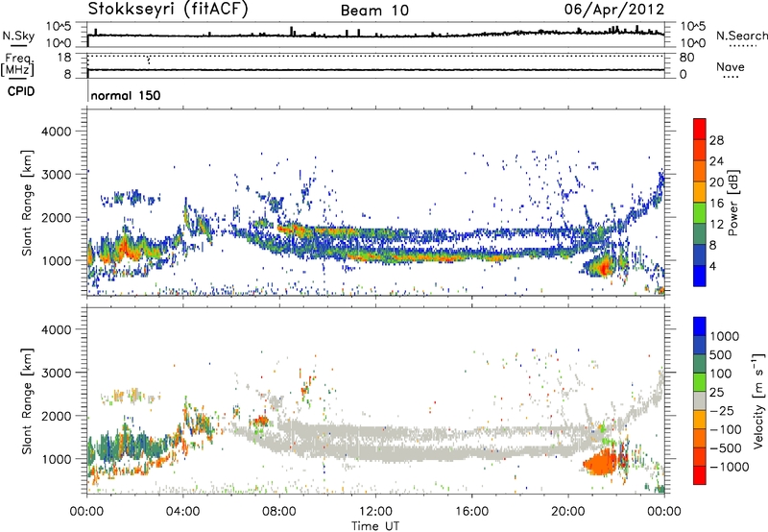Click the orange velocity patch near 21:00
This screenshot has height=532, width=768.
point(601,463)
